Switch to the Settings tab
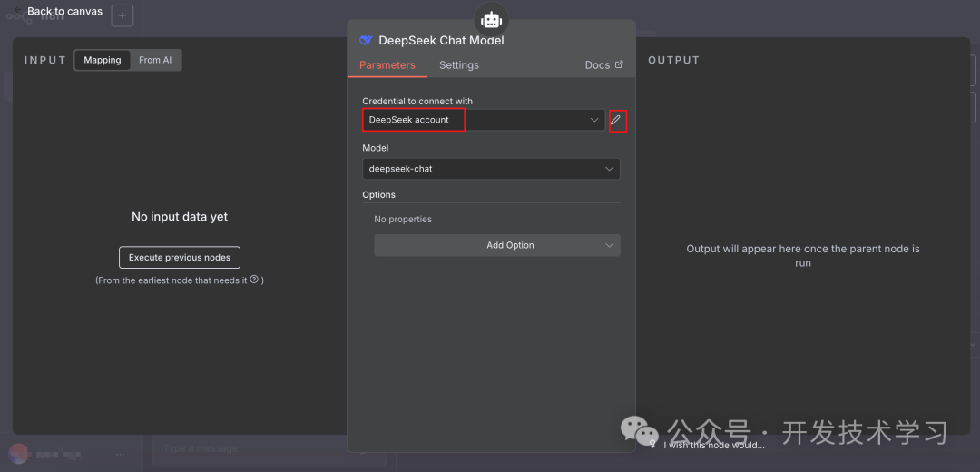This screenshot has height=472, width=980. coord(459,65)
